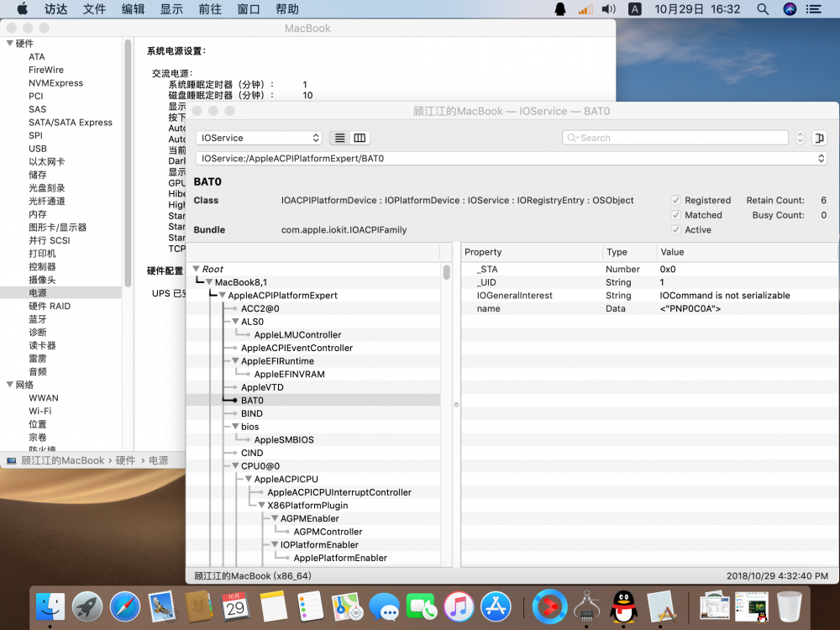
Task: Collapse the Root tree node
Action: click(x=197, y=269)
